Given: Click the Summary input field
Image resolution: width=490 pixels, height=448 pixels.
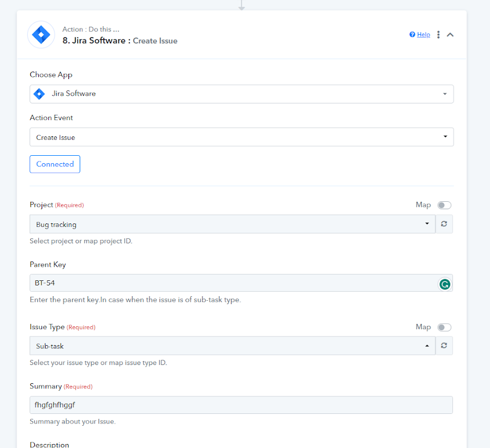Looking at the screenshot, I should point(241,405).
